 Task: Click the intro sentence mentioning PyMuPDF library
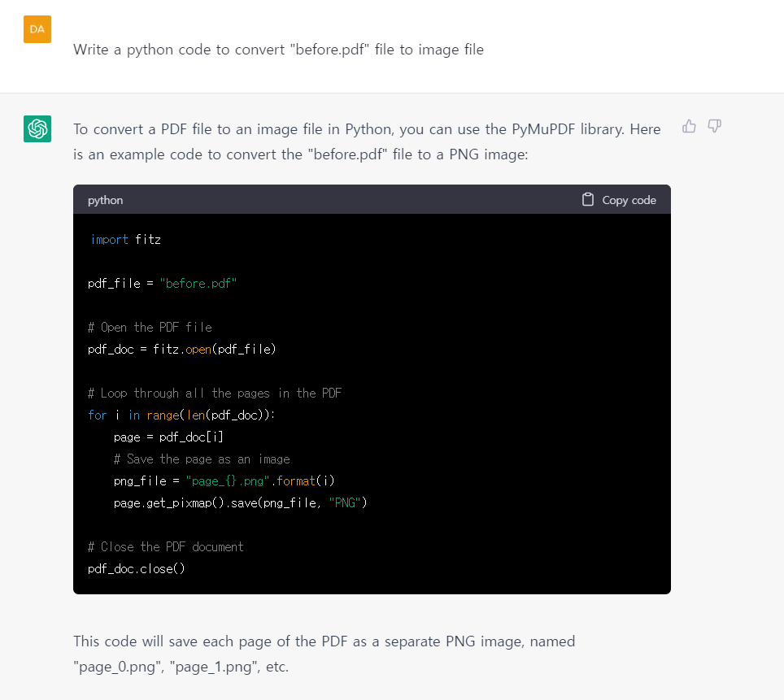click(x=367, y=141)
